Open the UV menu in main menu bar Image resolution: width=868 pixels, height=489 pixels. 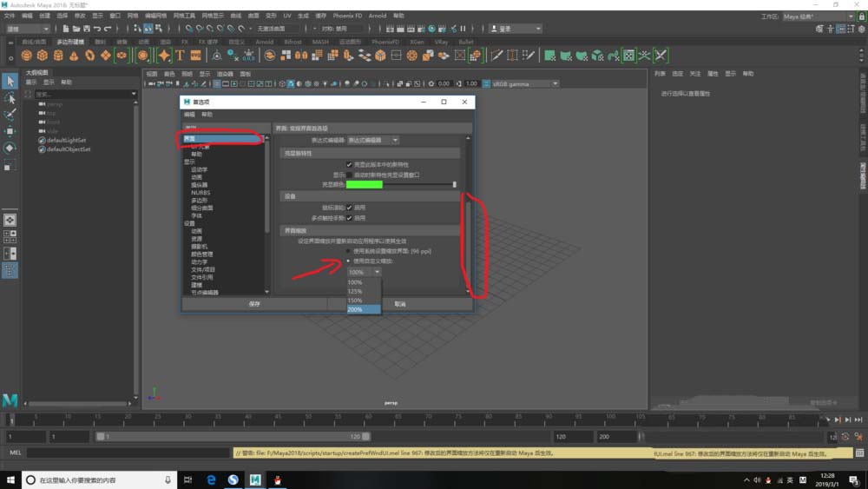(x=286, y=16)
